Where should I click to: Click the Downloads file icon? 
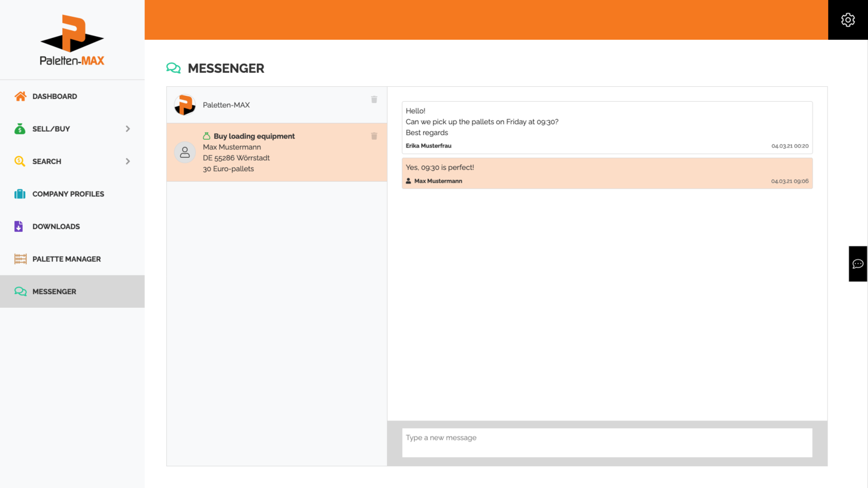click(19, 227)
